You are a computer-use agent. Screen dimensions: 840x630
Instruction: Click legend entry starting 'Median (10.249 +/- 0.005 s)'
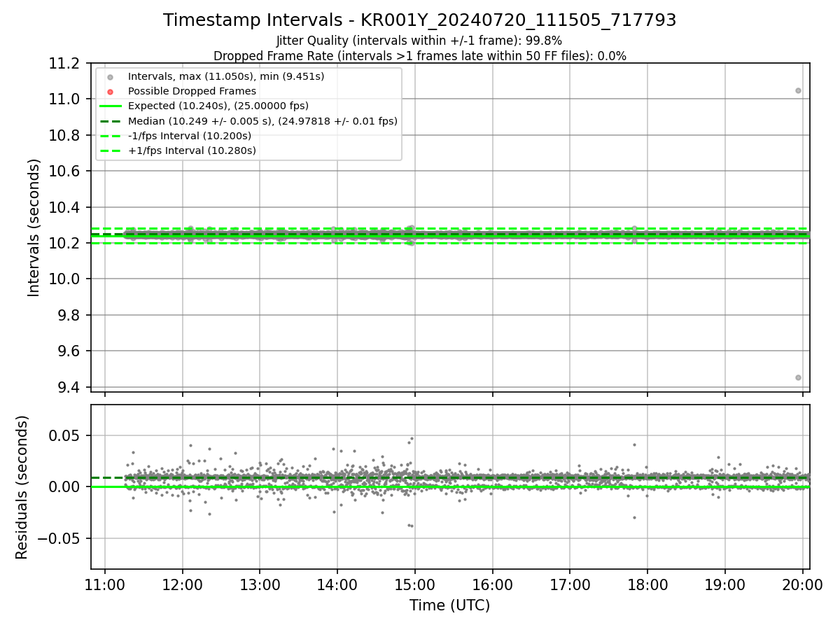coord(262,121)
